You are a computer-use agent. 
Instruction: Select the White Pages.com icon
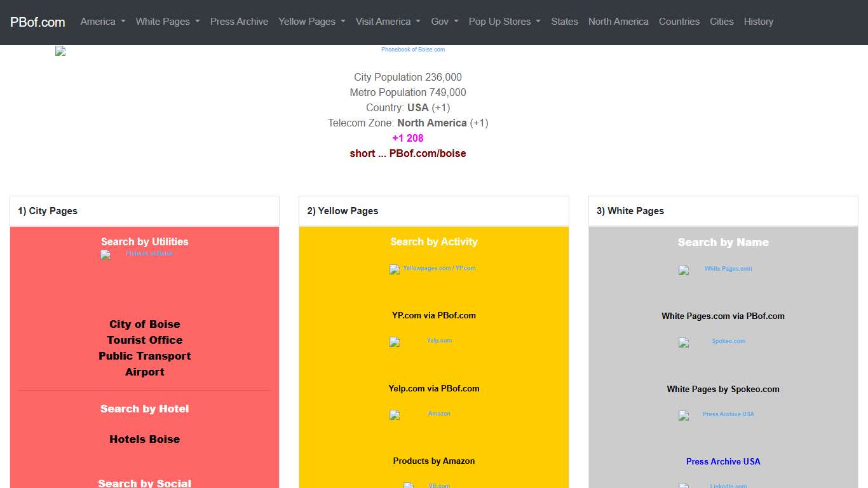pos(684,270)
